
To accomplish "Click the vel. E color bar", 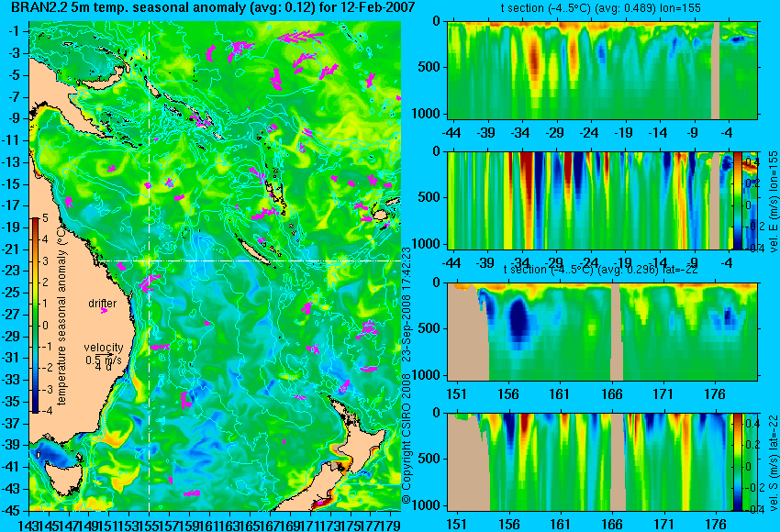I will [x=738, y=201].
